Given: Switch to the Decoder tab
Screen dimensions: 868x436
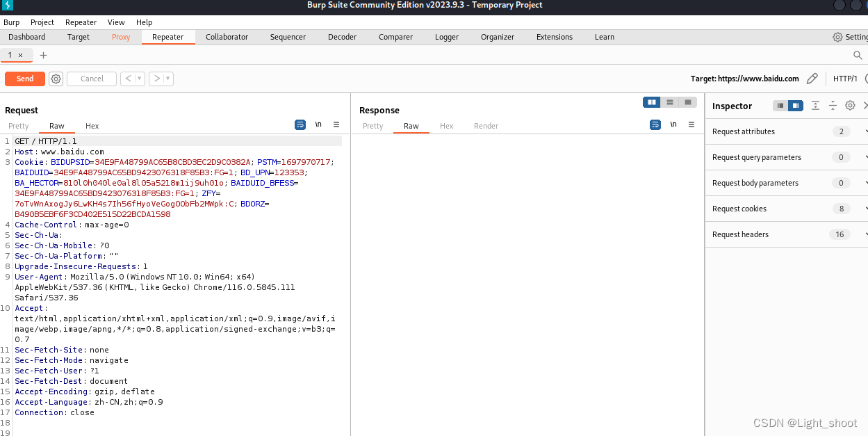Looking at the screenshot, I should 342,37.
